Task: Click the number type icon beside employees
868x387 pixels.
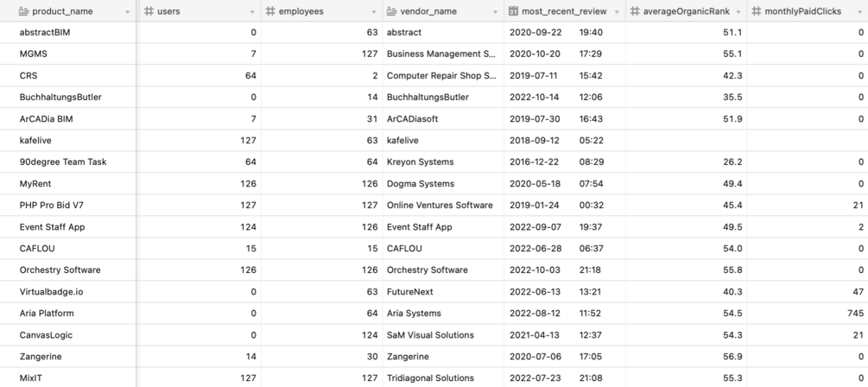Action: click(270, 11)
